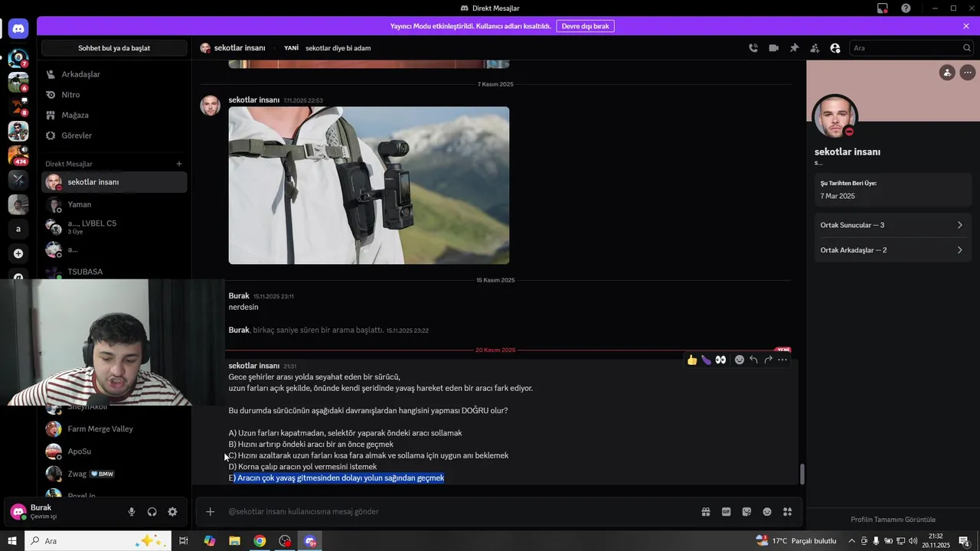Open the TSUBASA direct message
The width and height of the screenshot is (980, 551).
coord(114,271)
